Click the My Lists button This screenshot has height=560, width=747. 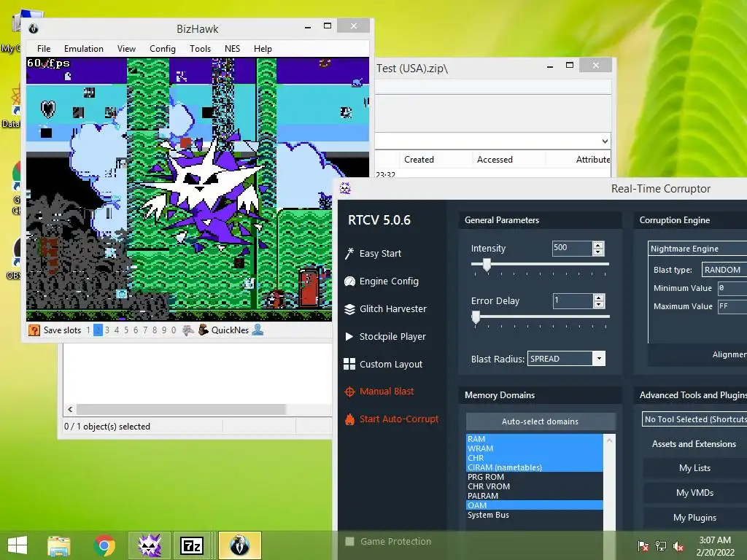(694, 468)
